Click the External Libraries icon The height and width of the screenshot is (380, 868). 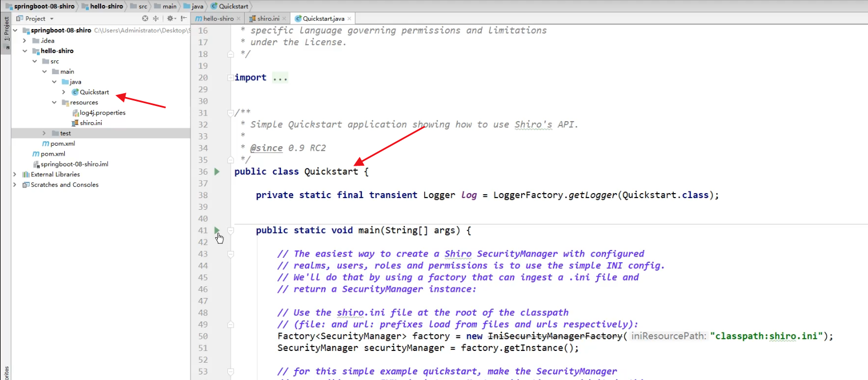click(x=26, y=175)
